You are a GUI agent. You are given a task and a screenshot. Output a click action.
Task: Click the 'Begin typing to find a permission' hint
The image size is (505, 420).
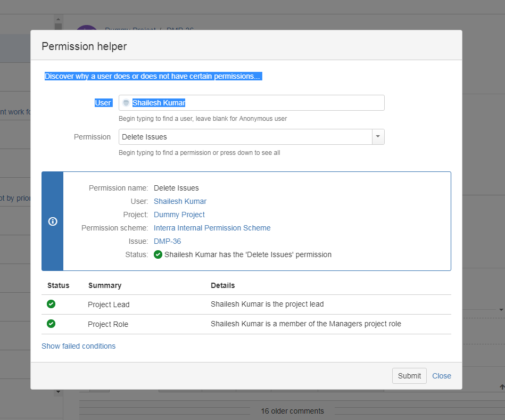[x=200, y=153]
